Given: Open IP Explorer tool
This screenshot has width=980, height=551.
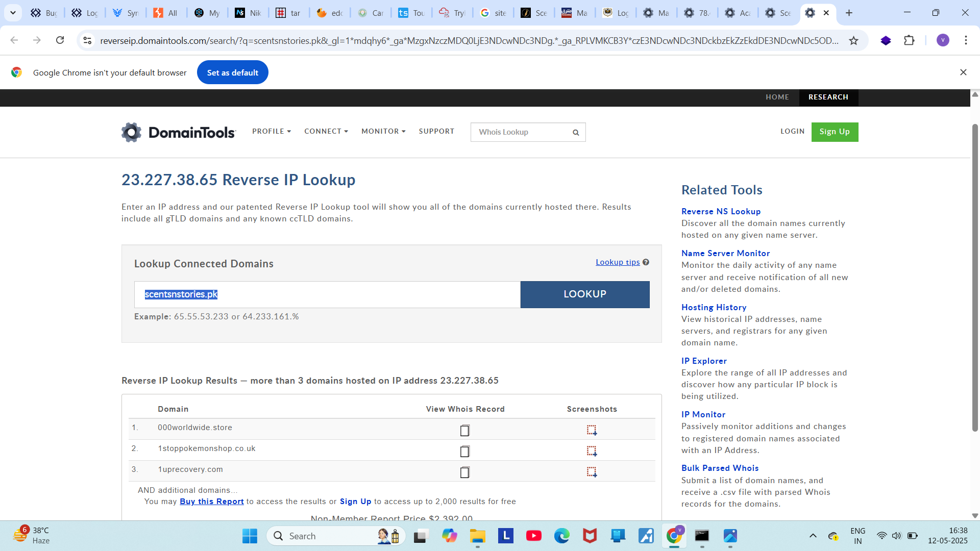Looking at the screenshot, I should [704, 361].
